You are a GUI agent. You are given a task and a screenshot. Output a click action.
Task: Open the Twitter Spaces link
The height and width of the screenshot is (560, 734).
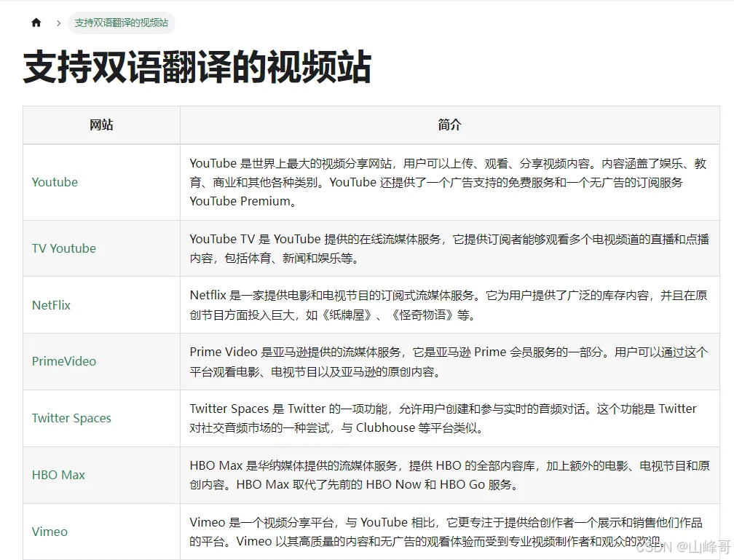tap(71, 418)
